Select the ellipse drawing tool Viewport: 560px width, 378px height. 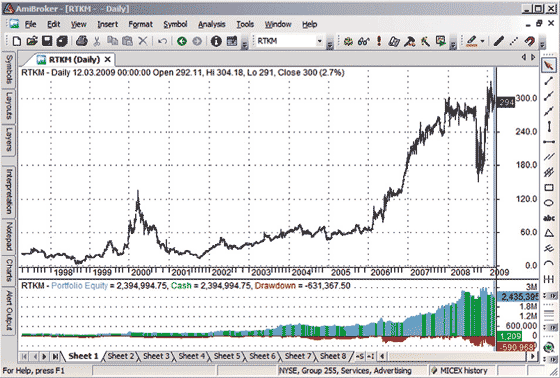point(549,203)
